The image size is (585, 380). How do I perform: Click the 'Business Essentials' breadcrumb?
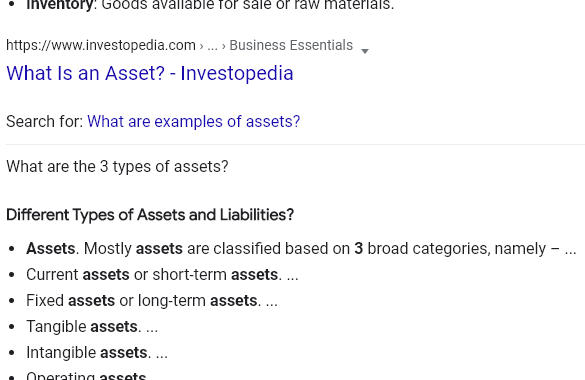pyautogui.click(x=291, y=45)
